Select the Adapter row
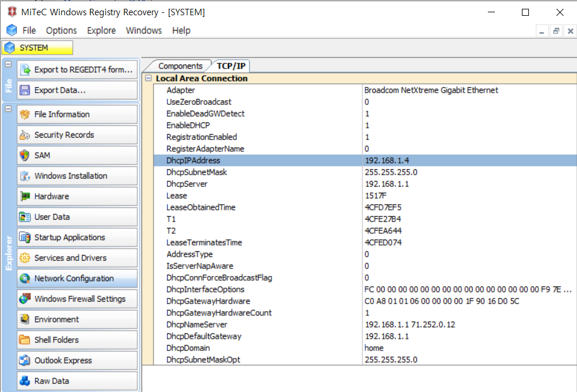Screen dimensions: 577x392 pyautogui.click(x=365, y=90)
